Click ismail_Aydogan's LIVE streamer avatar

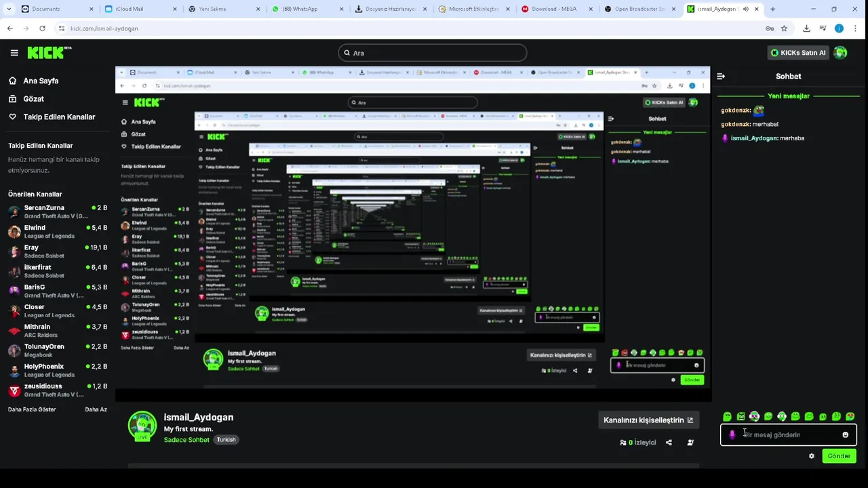(x=142, y=426)
